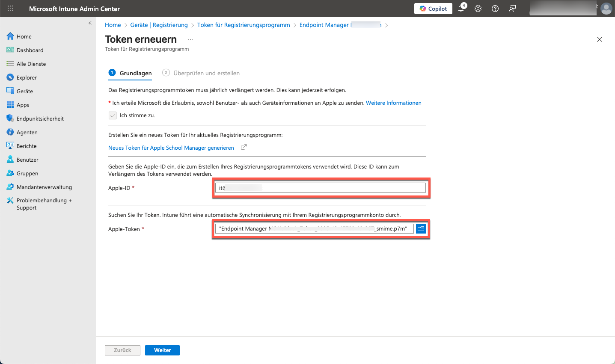Click the chevron after Endpoint Manager breadcrumb

pyautogui.click(x=386, y=25)
